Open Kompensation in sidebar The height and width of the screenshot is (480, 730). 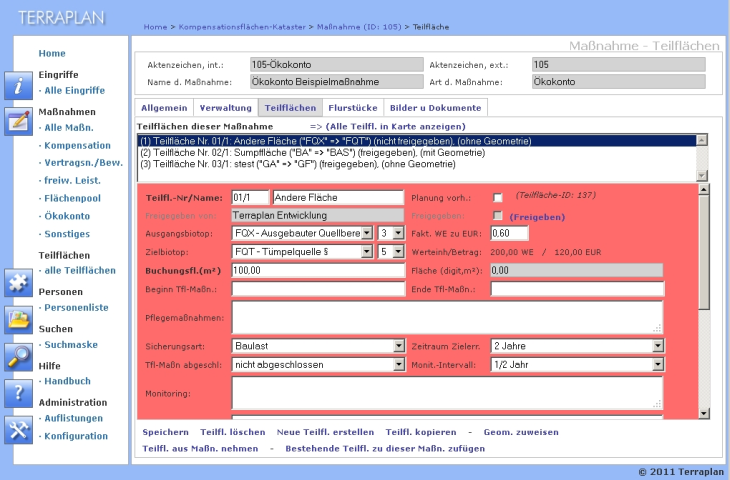click(x=77, y=145)
